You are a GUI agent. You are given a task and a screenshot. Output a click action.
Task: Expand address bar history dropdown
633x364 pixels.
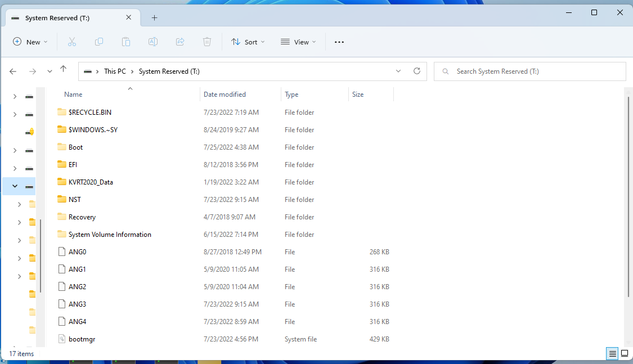pyautogui.click(x=398, y=71)
